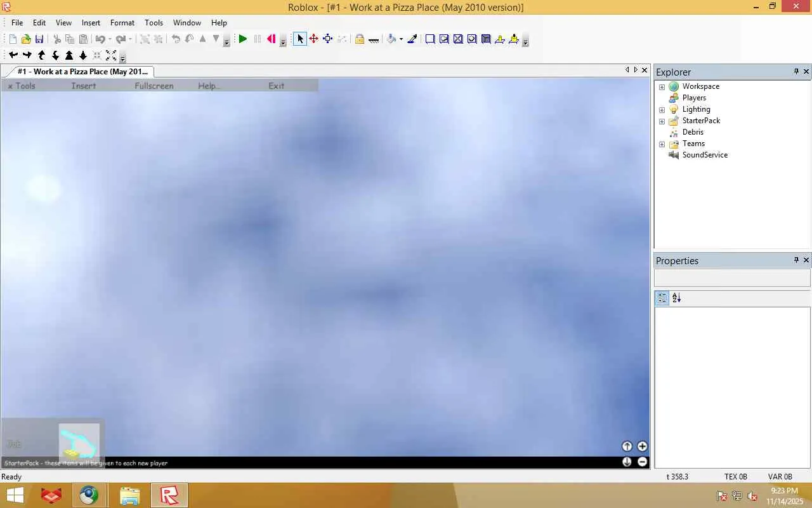812x508 pixels.
Task: Open the paint bucket color dropdown arrow
Action: (401, 39)
